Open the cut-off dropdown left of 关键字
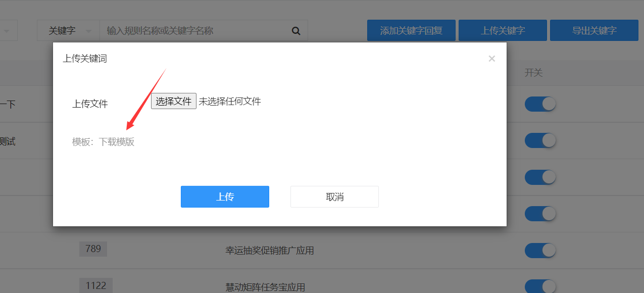644x293 pixels. (8, 31)
